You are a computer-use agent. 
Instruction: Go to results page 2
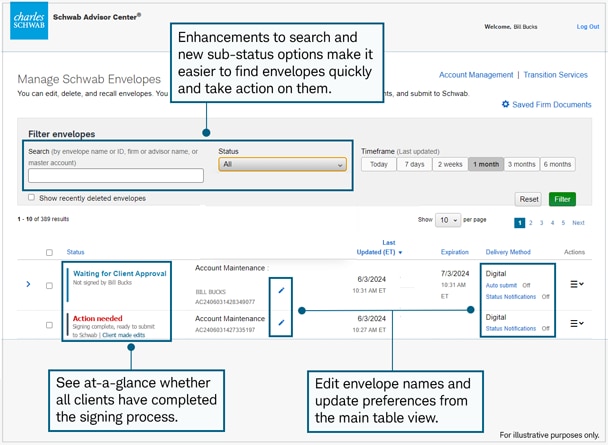click(x=530, y=223)
